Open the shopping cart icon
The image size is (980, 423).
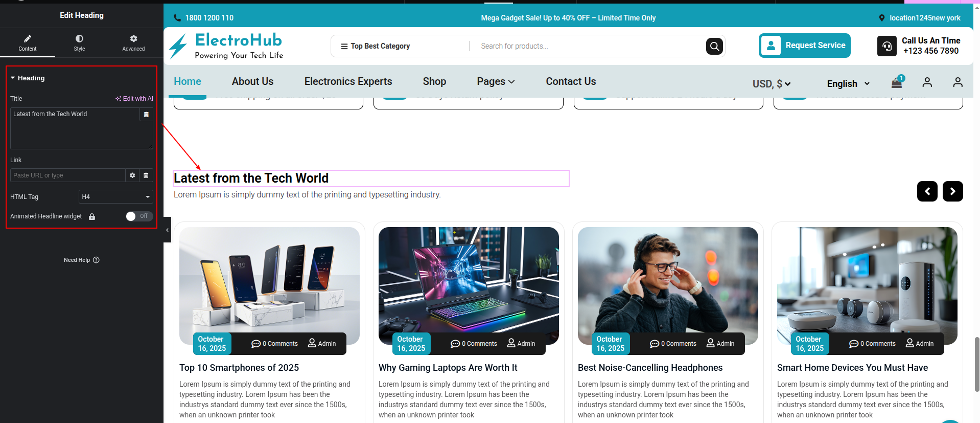(x=897, y=82)
